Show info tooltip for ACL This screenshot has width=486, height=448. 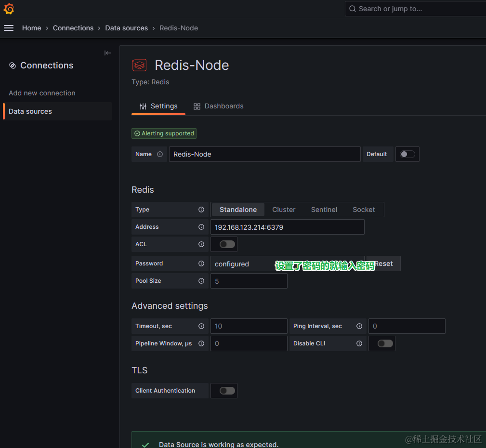pos(201,244)
